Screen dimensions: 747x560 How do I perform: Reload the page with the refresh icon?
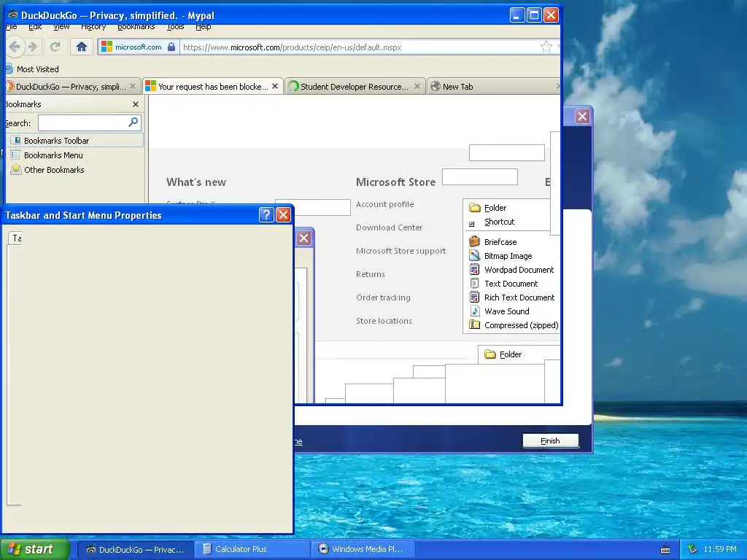coord(55,47)
